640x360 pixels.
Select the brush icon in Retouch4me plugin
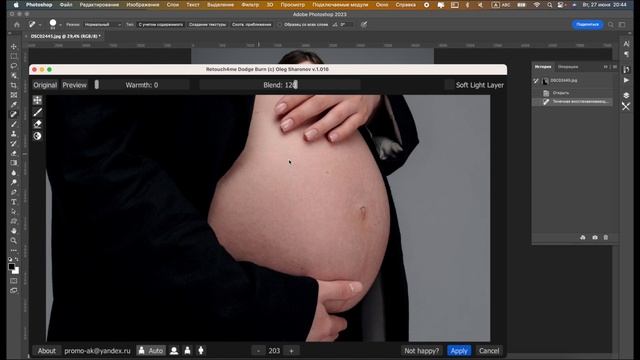pos(38,112)
